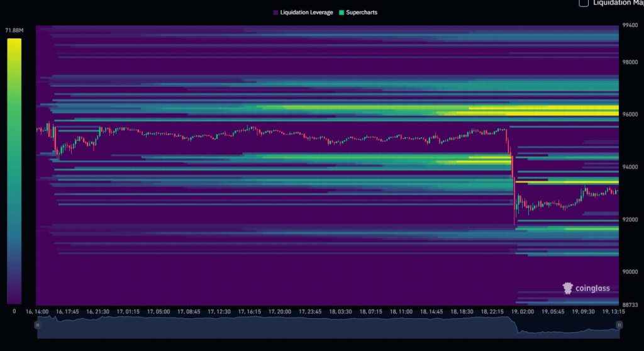Image resolution: width=644 pixels, height=351 pixels.
Task: Click the left handle of time range slider
Action: (37, 325)
